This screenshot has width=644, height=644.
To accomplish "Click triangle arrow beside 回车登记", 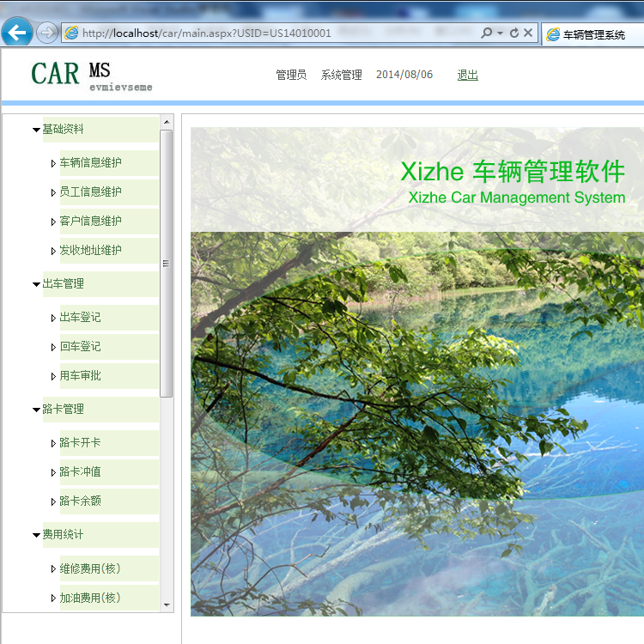I will click(53, 347).
